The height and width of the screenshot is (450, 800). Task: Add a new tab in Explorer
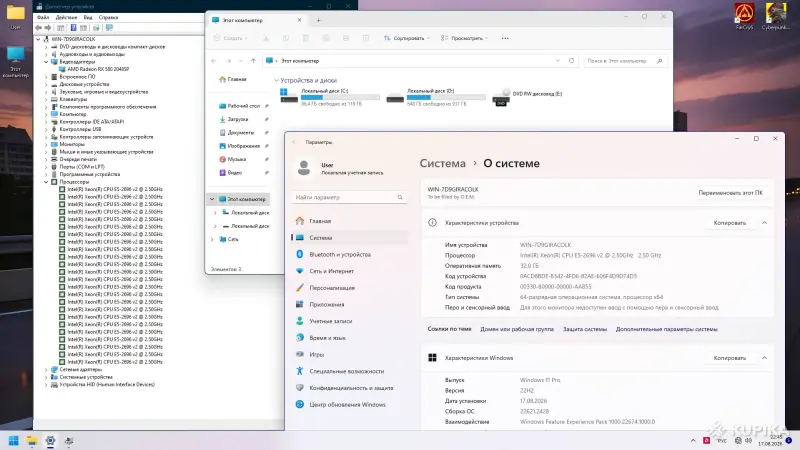pos(318,20)
